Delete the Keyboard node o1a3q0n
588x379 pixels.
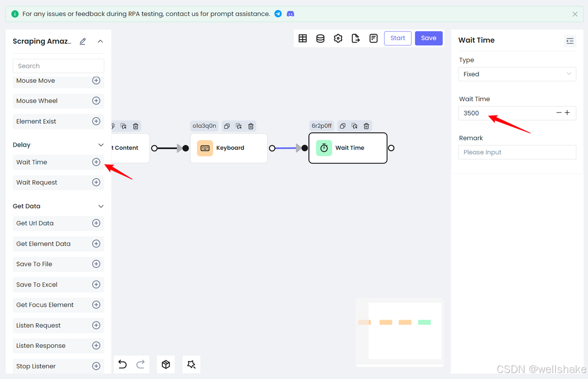(251, 126)
